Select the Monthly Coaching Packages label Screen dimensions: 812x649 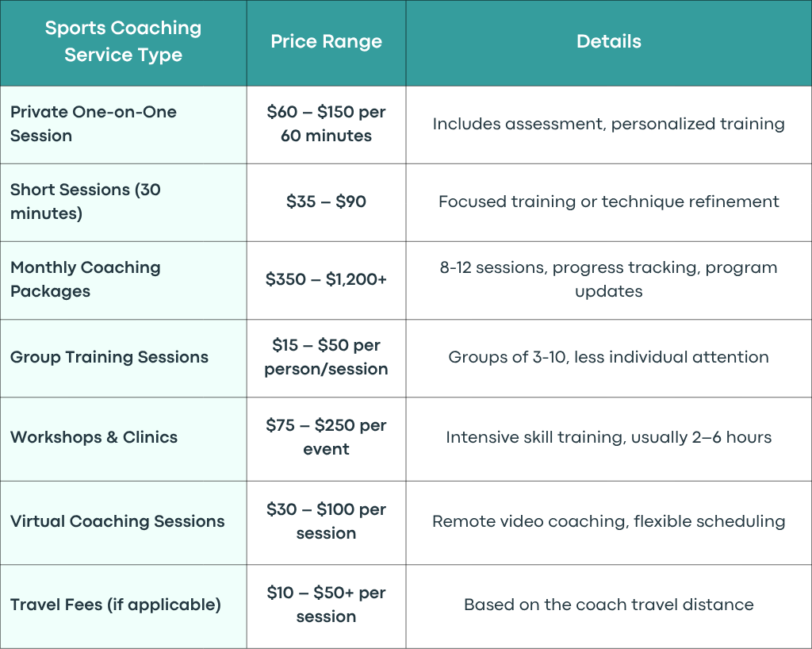[x=86, y=279]
